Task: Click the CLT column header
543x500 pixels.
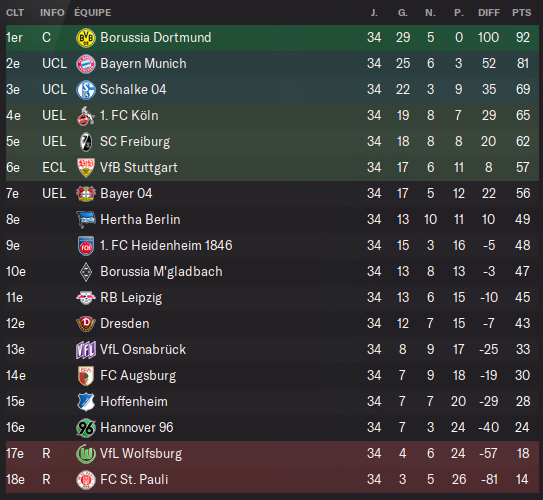Action: click(15, 13)
